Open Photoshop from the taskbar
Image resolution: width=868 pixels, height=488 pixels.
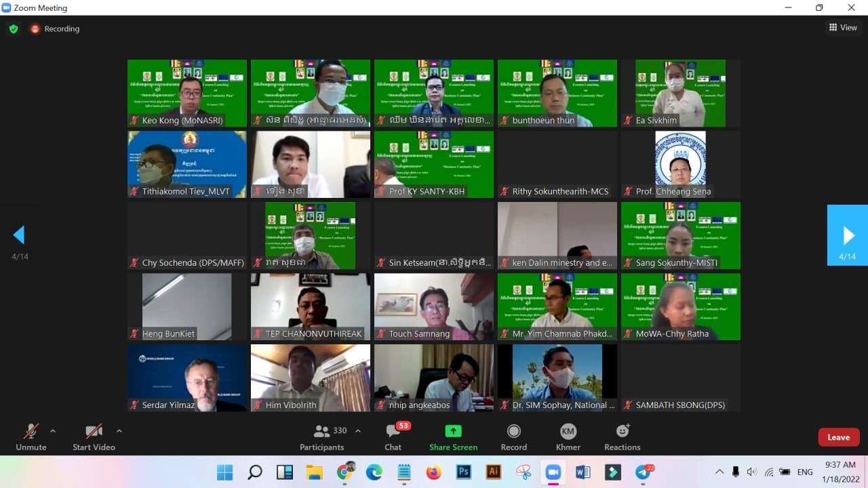click(x=464, y=472)
